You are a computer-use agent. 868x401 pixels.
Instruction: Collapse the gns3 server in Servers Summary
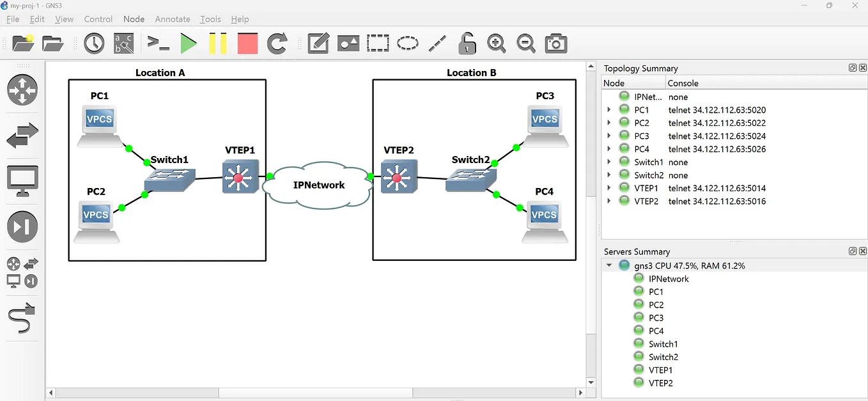[608, 265]
